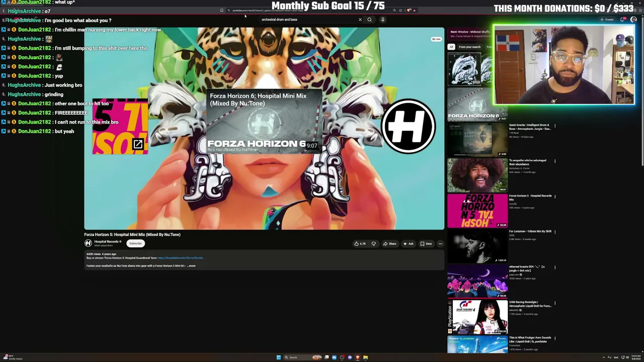Click the Forza Horizon 6 end-screen video card
The width and height of the screenshot is (644, 362).
tap(264, 122)
